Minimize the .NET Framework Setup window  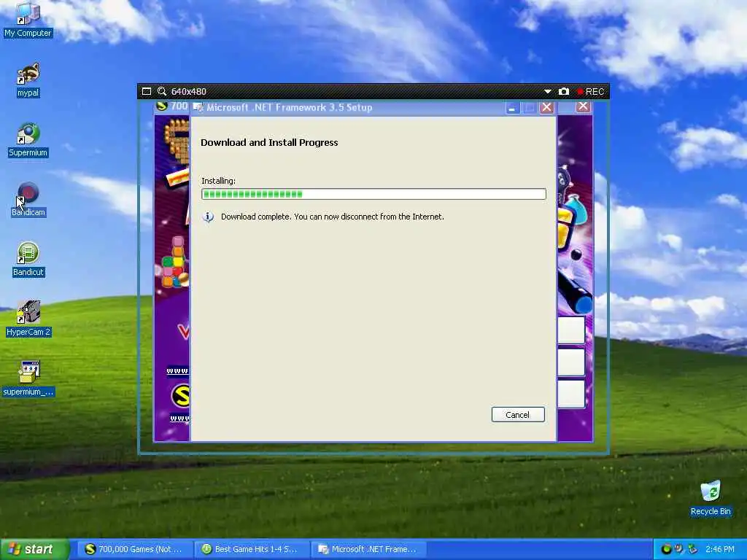tap(512, 108)
